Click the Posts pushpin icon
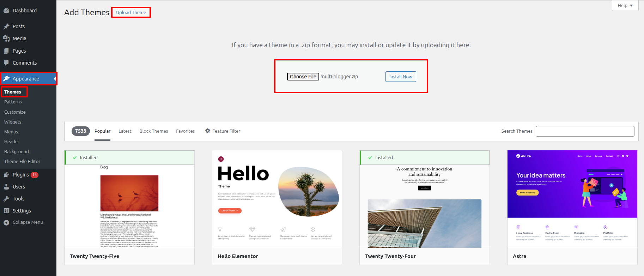Image resolution: width=644 pixels, height=276 pixels. tap(6, 26)
